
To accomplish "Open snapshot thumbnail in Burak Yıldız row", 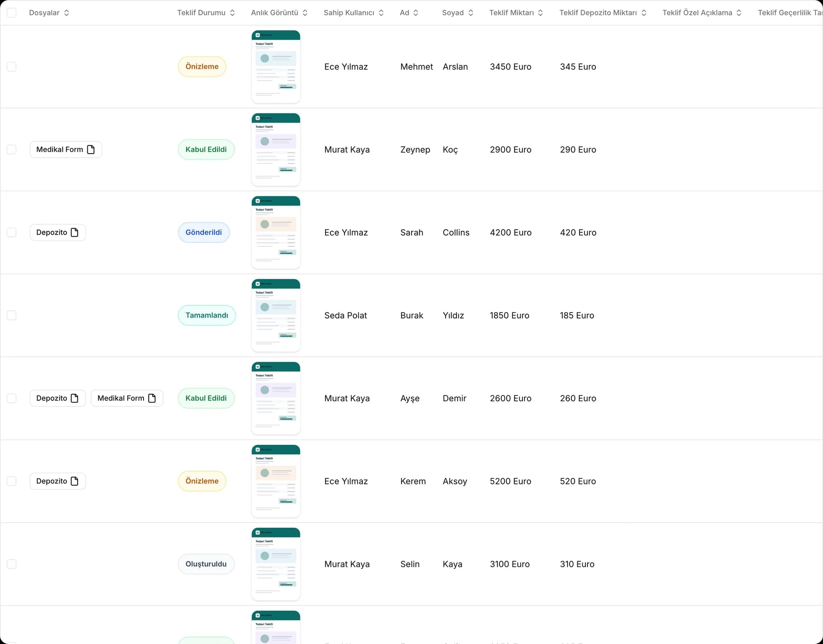I will 276,315.
